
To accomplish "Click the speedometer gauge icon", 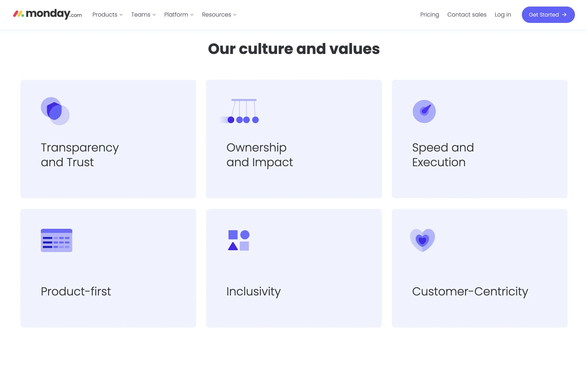I will 424,111.
